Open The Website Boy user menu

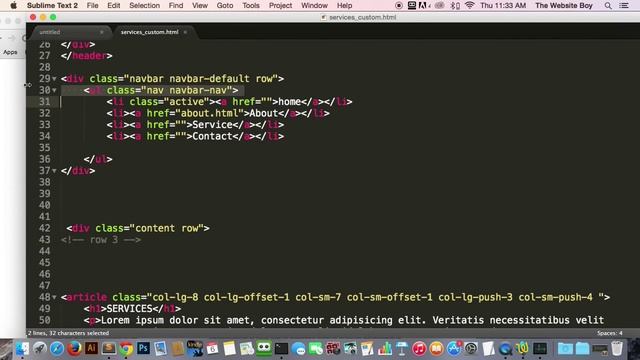pos(564,5)
